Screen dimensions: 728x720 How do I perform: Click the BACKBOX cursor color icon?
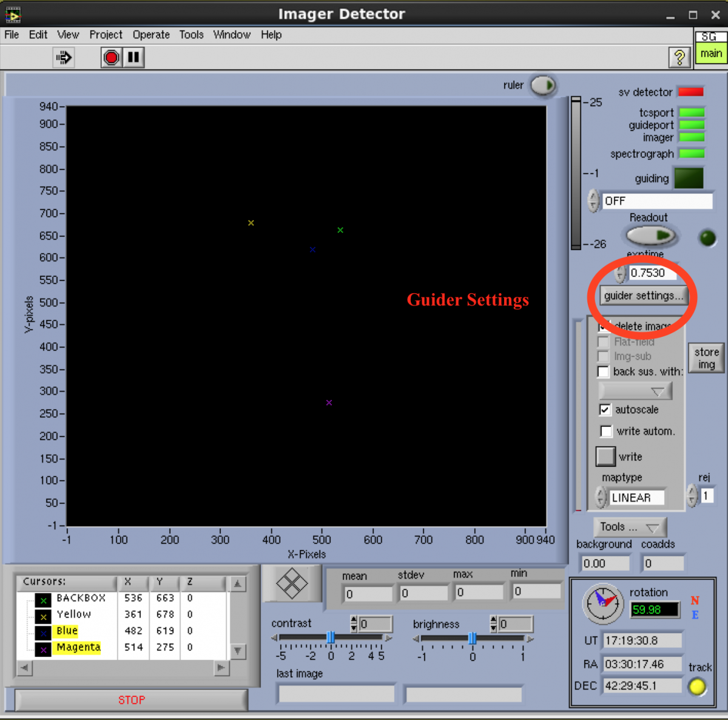(x=43, y=600)
